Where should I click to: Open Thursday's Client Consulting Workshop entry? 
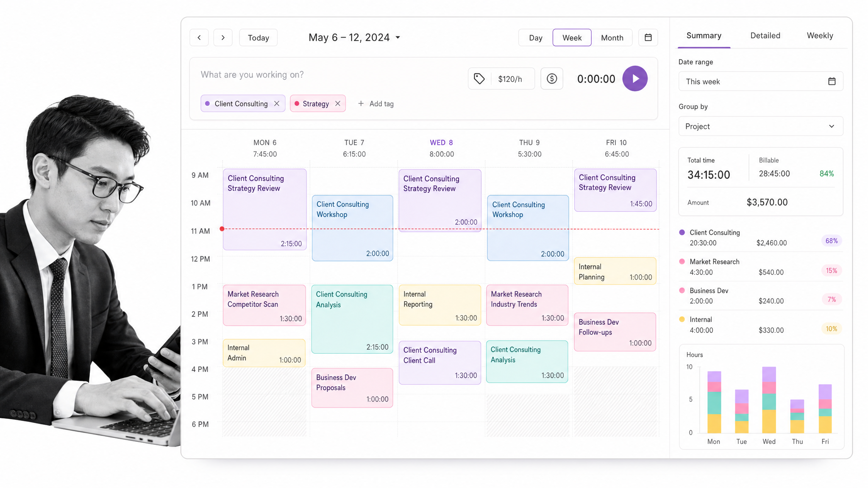[528, 228]
